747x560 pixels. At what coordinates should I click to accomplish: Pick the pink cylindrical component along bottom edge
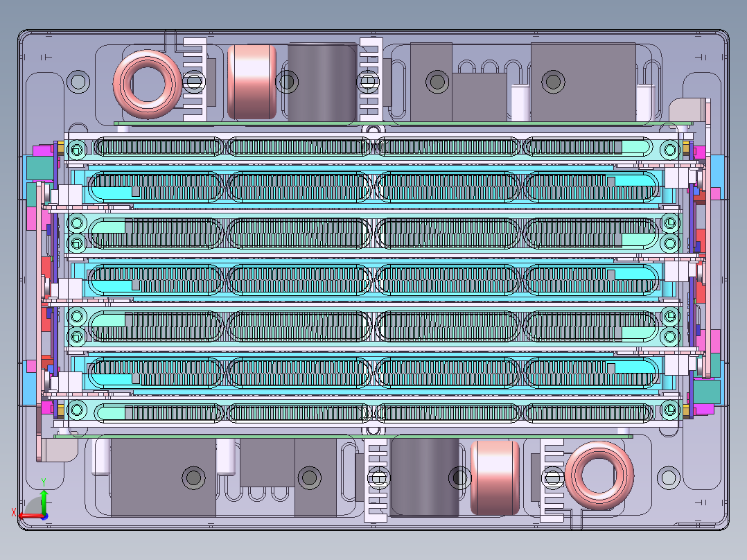point(495,478)
